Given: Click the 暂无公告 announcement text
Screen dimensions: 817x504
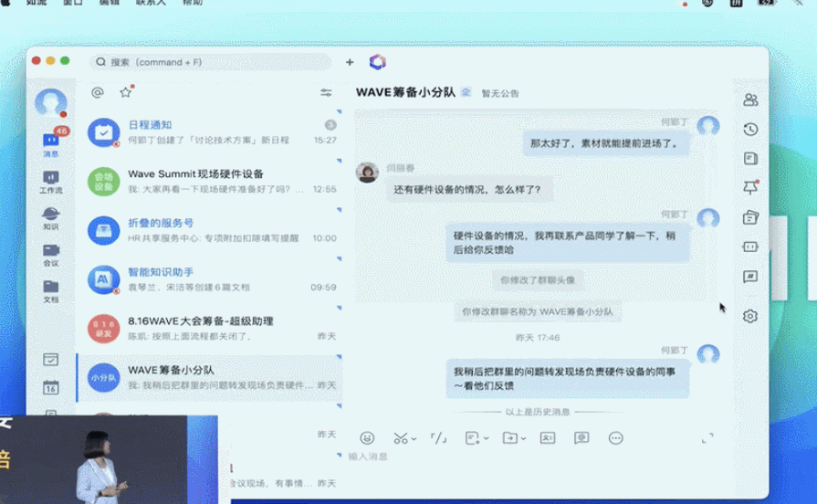Looking at the screenshot, I should click(x=500, y=93).
